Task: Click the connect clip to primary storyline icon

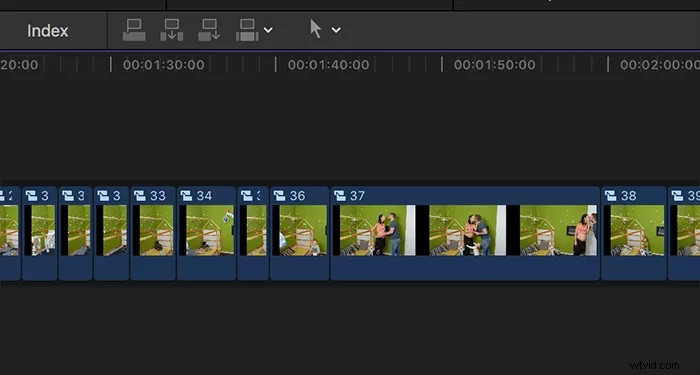Action: (x=134, y=30)
